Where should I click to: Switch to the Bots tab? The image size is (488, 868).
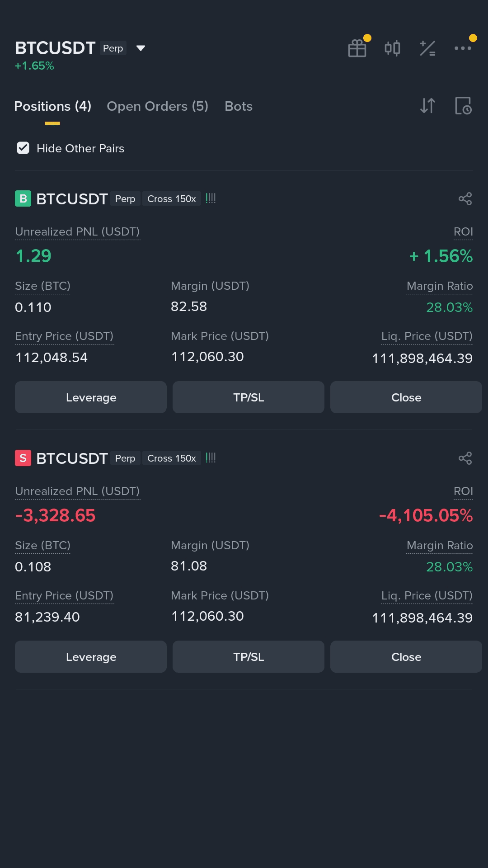coord(239,106)
